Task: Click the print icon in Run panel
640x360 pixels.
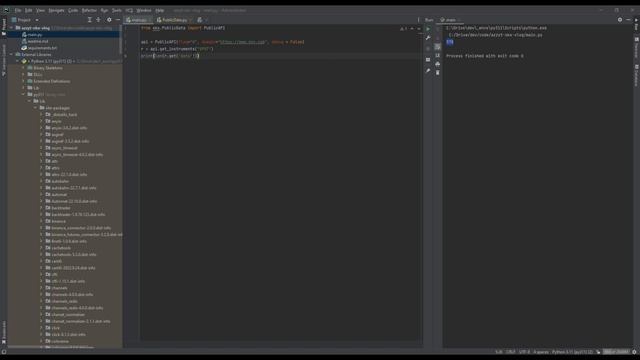Action: pyautogui.click(x=438, y=64)
